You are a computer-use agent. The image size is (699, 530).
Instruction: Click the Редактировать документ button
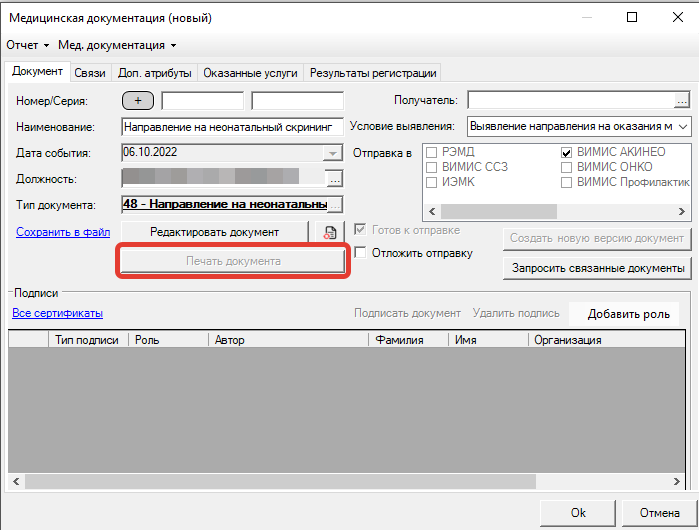click(214, 231)
